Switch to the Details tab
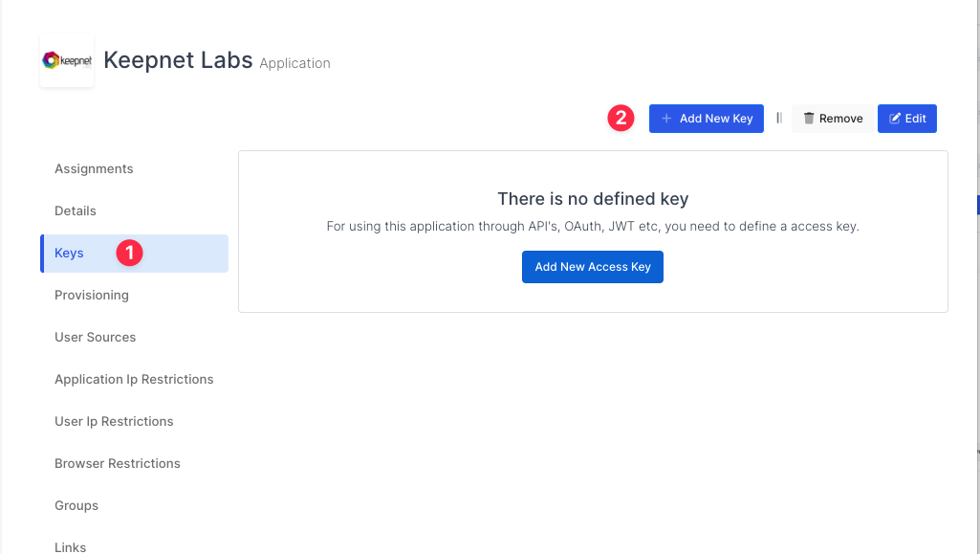 (76, 211)
